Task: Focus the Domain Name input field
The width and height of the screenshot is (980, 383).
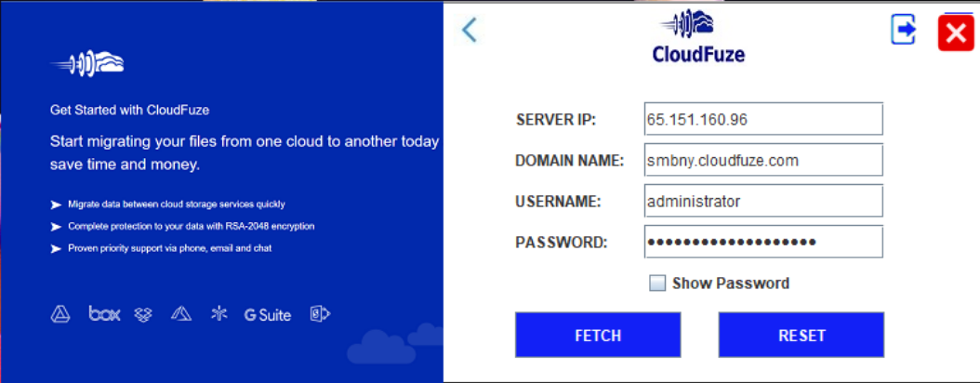Action: (762, 160)
